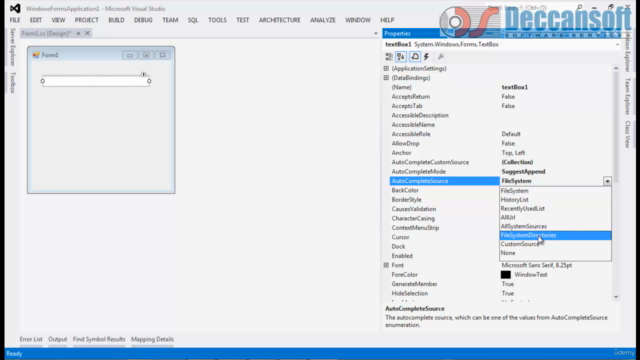Open the TEST menu
640x360 pixels.
(x=242, y=20)
